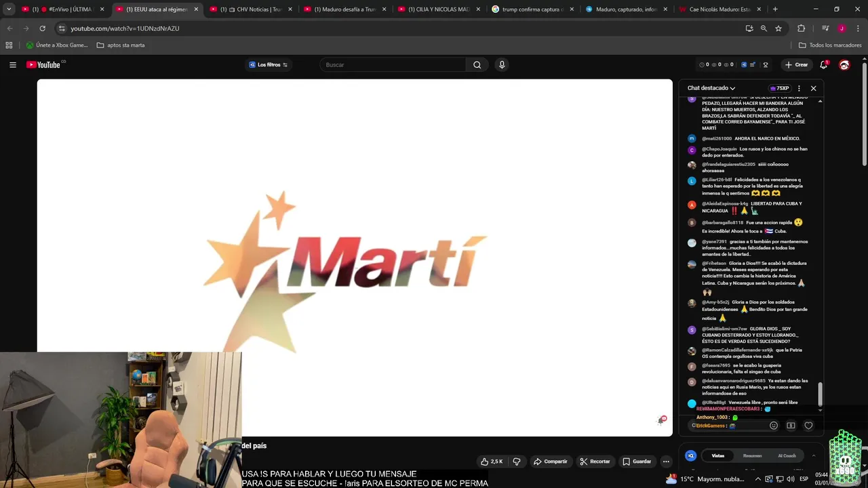Click the Recortar button
The width and height of the screenshot is (868, 488).
click(595, 462)
